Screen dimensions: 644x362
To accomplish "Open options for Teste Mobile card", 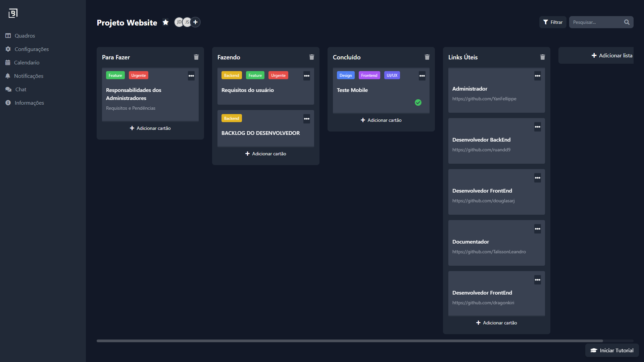I will (x=422, y=76).
